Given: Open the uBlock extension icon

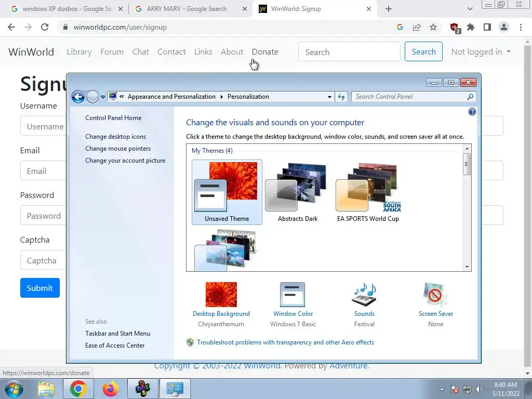Looking at the screenshot, I should pos(455,28).
